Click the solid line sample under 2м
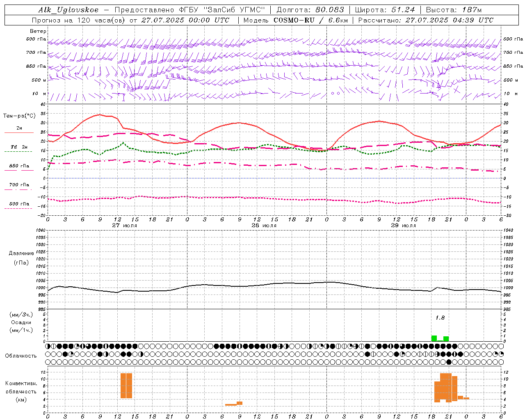The width and height of the screenshot is (525, 420). point(19,133)
